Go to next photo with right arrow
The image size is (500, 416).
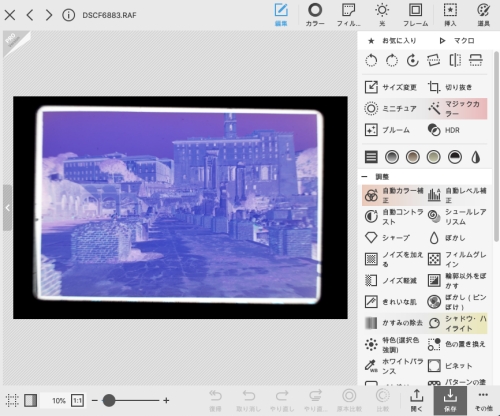[49, 15]
